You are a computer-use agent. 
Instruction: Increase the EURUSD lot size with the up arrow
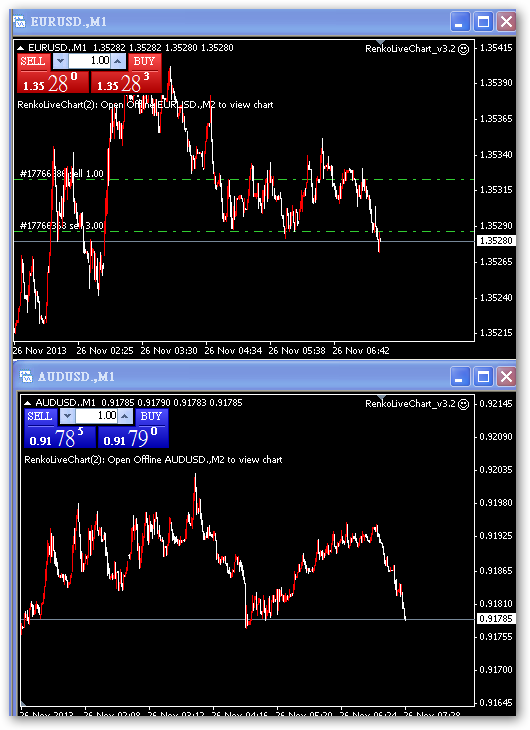click(x=118, y=61)
